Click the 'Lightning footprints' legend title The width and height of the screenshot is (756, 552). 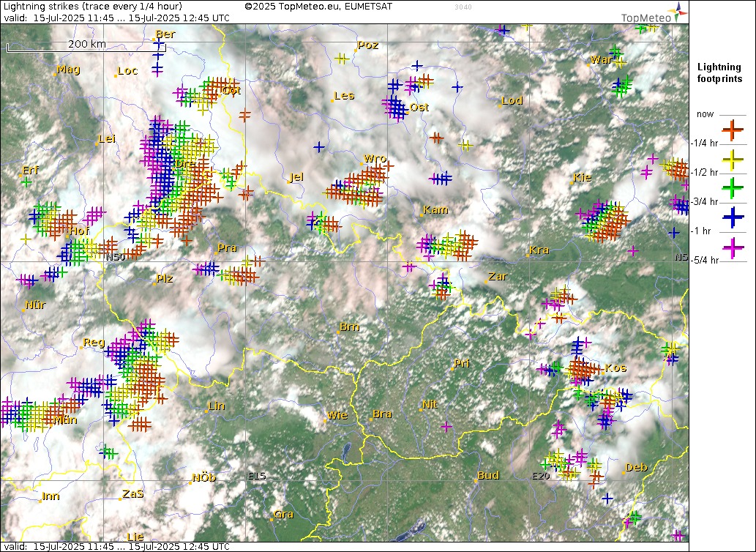click(x=719, y=72)
